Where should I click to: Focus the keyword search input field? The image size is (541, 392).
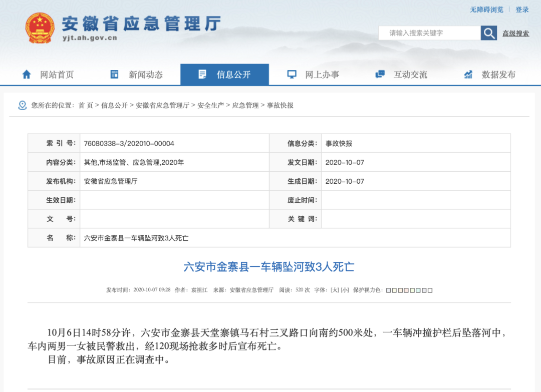click(429, 33)
